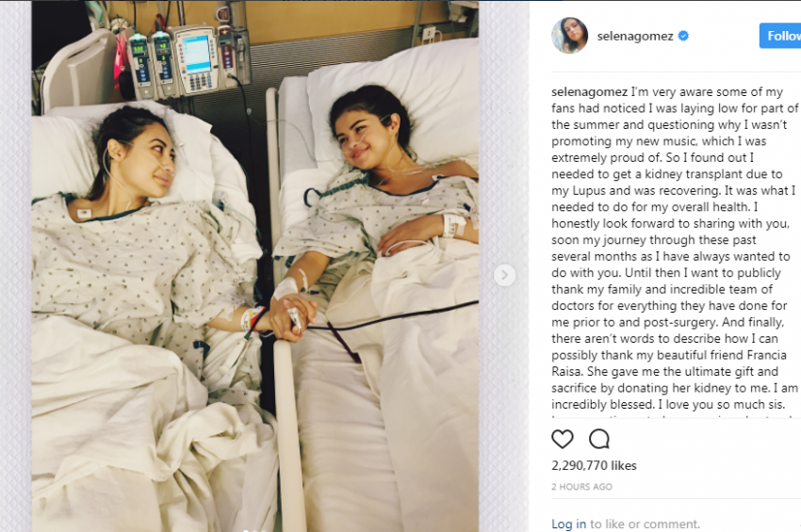This screenshot has width=801, height=532.
Task: Like the post with the heart icon
Action: pyautogui.click(x=563, y=439)
